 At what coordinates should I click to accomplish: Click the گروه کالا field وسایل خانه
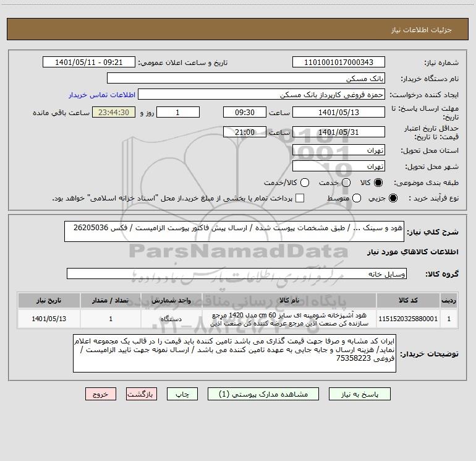[237, 274]
